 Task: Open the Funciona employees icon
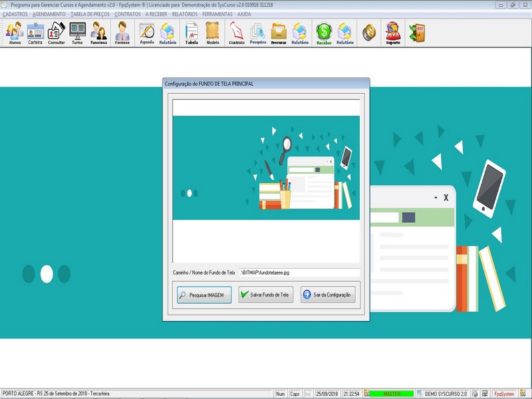(x=98, y=33)
